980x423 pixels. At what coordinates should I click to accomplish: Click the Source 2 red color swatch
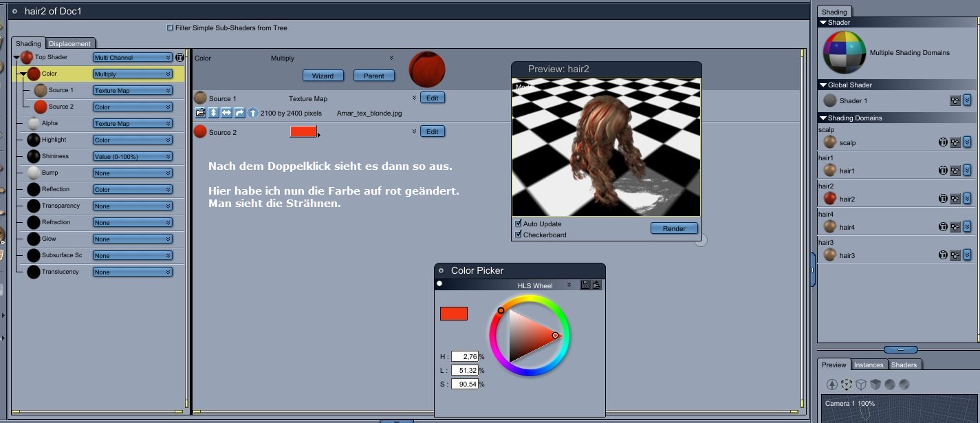303,131
